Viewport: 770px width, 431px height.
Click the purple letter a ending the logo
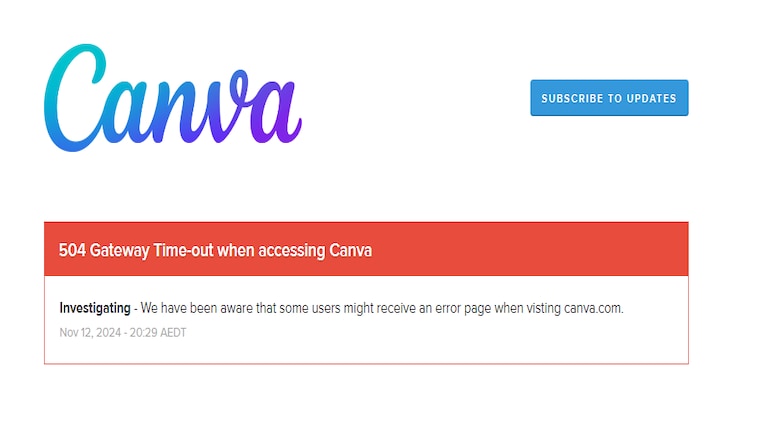point(275,110)
